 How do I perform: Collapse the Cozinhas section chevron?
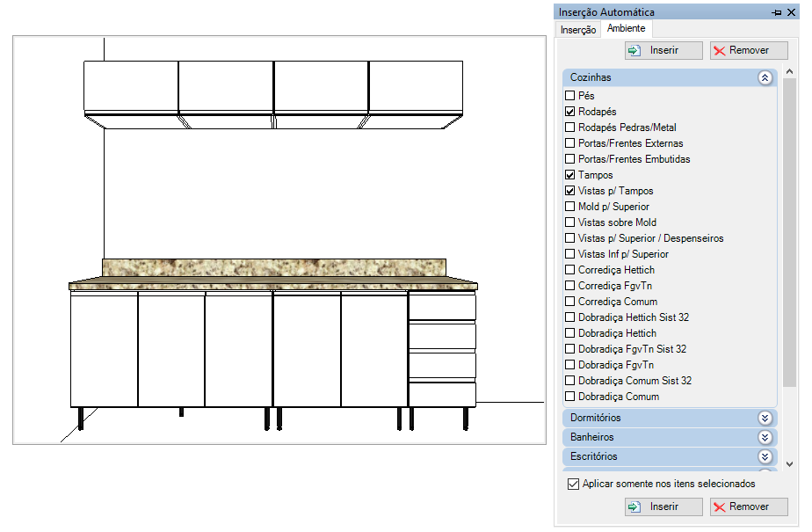[765, 77]
